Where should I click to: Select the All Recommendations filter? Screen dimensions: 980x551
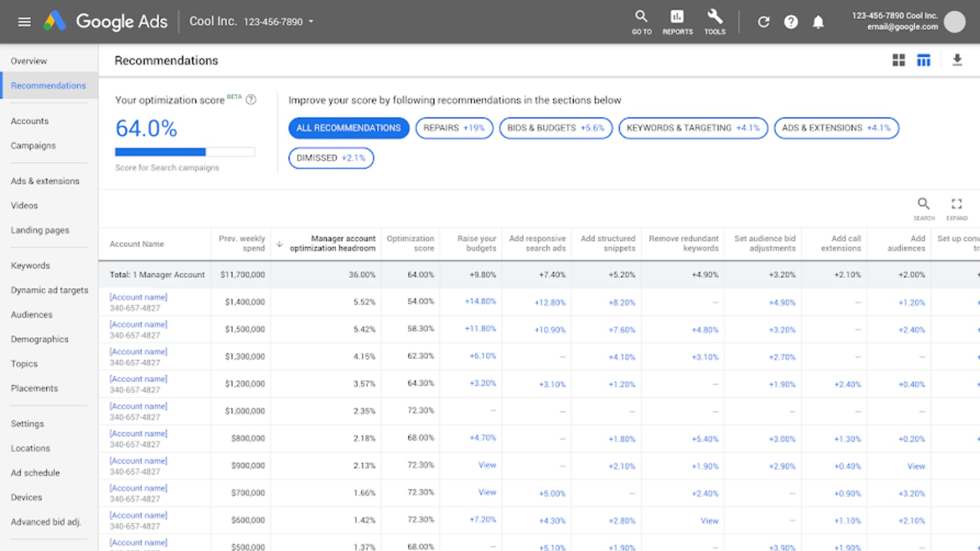pyautogui.click(x=348, y=128)
